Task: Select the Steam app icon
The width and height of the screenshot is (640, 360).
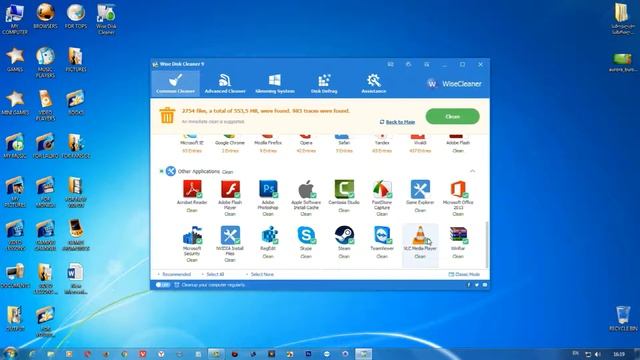Action: 344,236
